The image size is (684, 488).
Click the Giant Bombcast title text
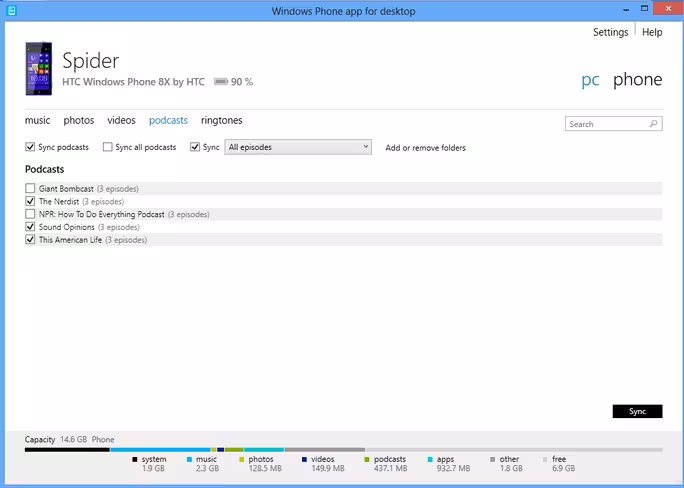66,188
